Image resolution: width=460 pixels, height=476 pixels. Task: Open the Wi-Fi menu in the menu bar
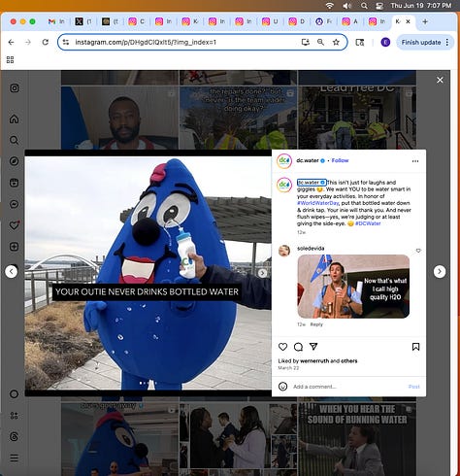point(329,6)
